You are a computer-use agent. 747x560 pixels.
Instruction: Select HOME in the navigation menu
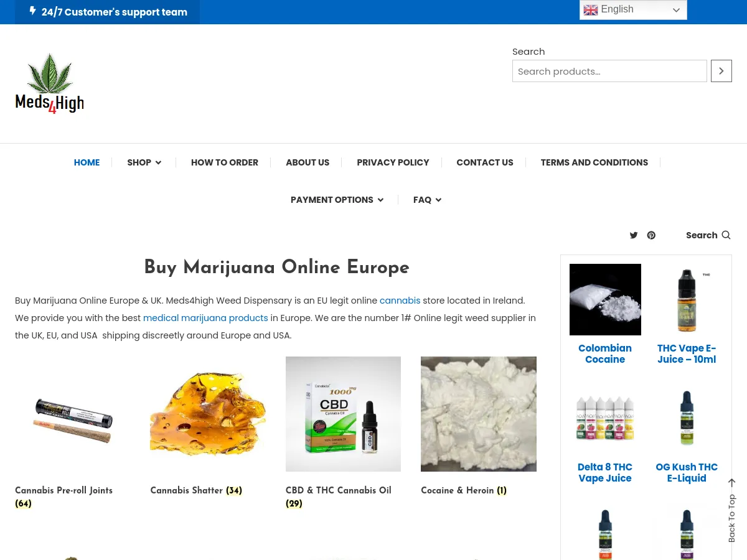point(87,162)
